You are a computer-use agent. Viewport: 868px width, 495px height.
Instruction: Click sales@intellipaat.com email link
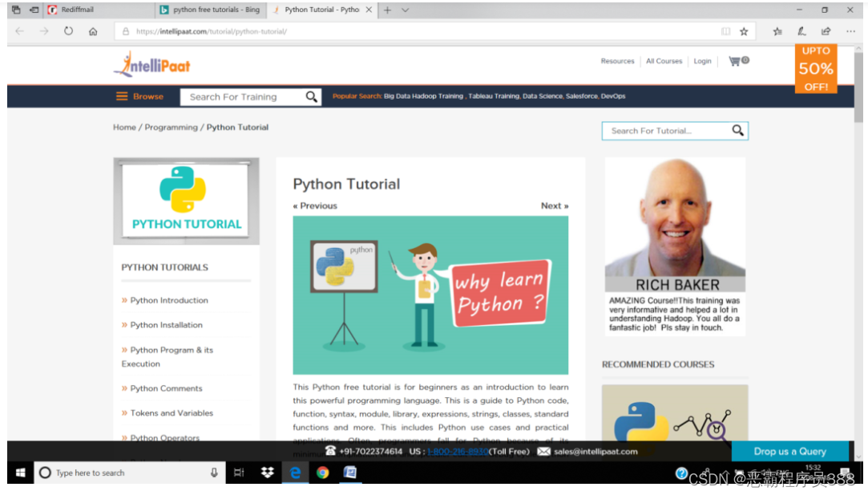[x=595, y=452]
